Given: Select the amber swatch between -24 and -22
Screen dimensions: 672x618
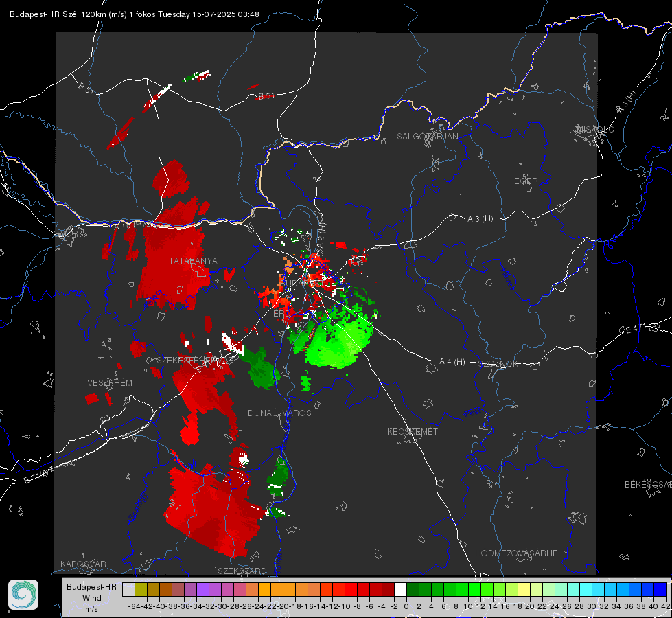Looking at the screenshot, I should tap(264, 590).
